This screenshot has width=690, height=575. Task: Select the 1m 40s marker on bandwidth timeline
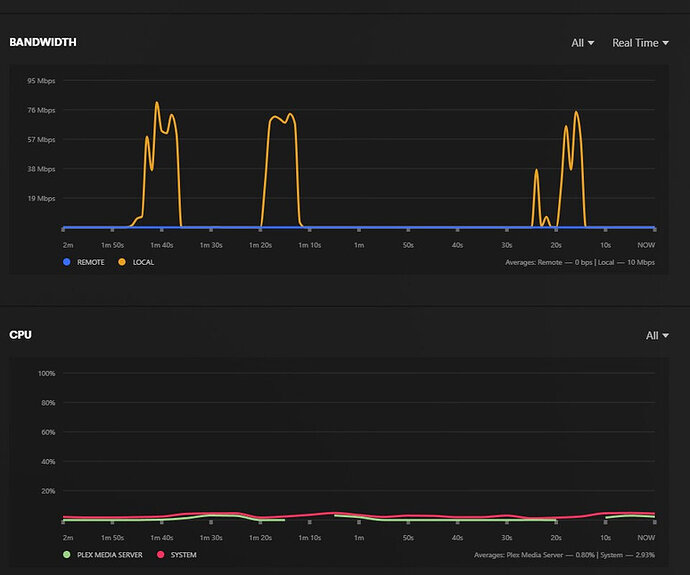[161, 245]
